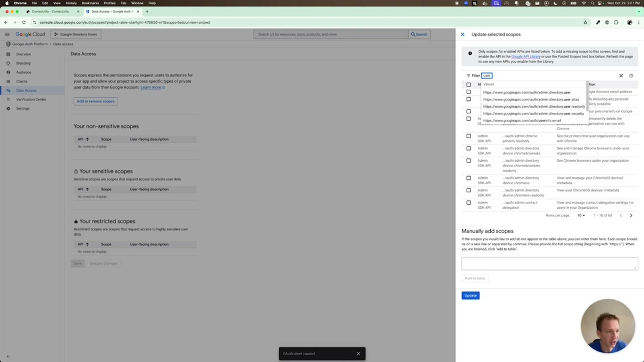The width and height of the screenshot is (644, 362).
Task: Dismiss the OAuth client created toast
Action: [358, 354]
